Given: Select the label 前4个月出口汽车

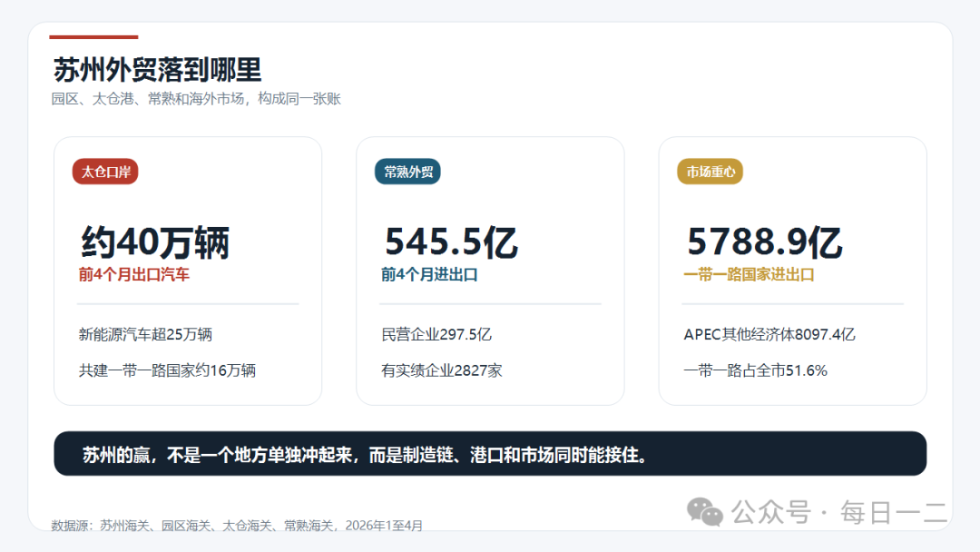Looking at the screenshot, I should tap(133, 274).
